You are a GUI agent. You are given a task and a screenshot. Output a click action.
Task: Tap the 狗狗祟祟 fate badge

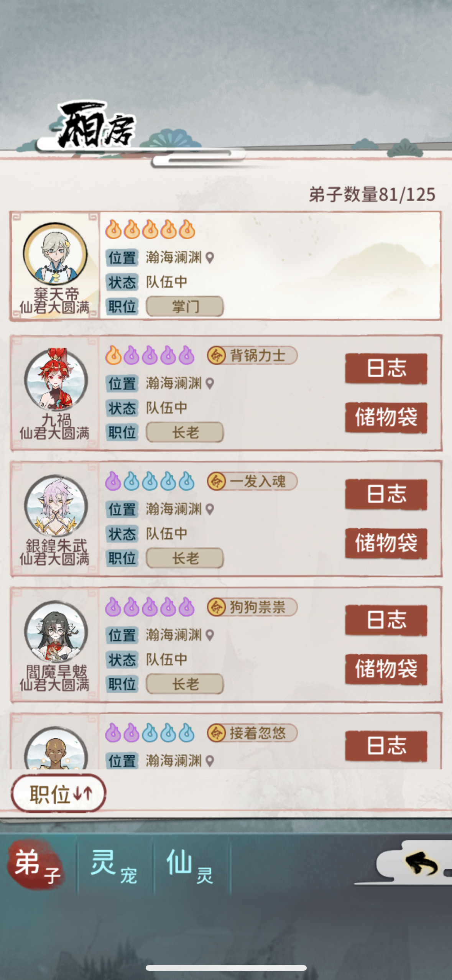tap(252, 607)
